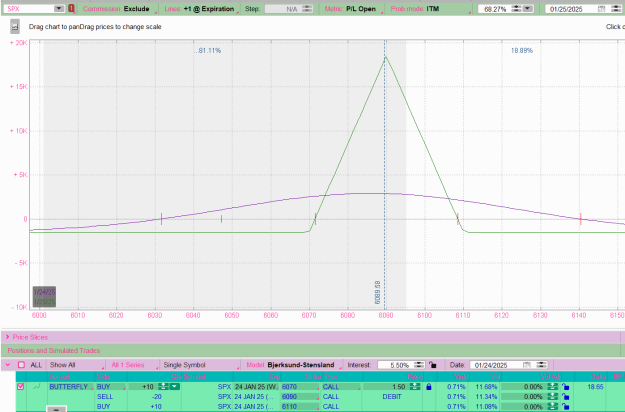Open the calendar picker for 01/25/2025 date
Screen dimensions: 625x412
click(601, 9)
